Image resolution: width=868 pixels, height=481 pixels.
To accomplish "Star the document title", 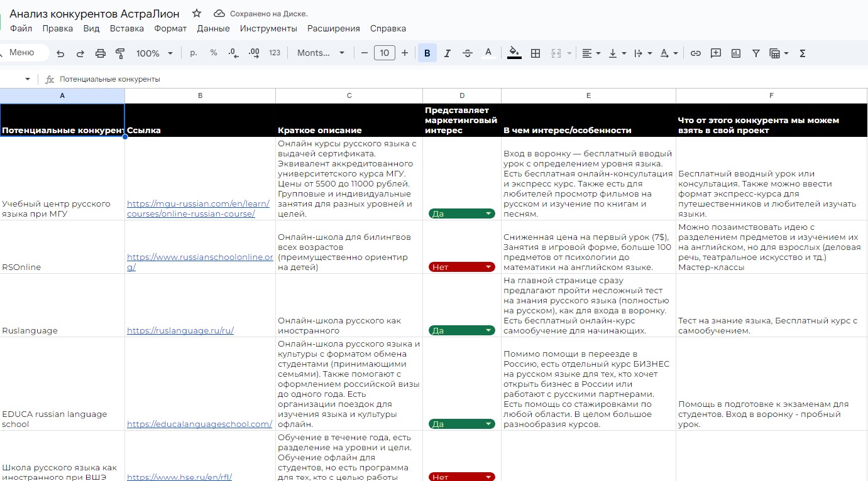I will click(x=197, y=13).
